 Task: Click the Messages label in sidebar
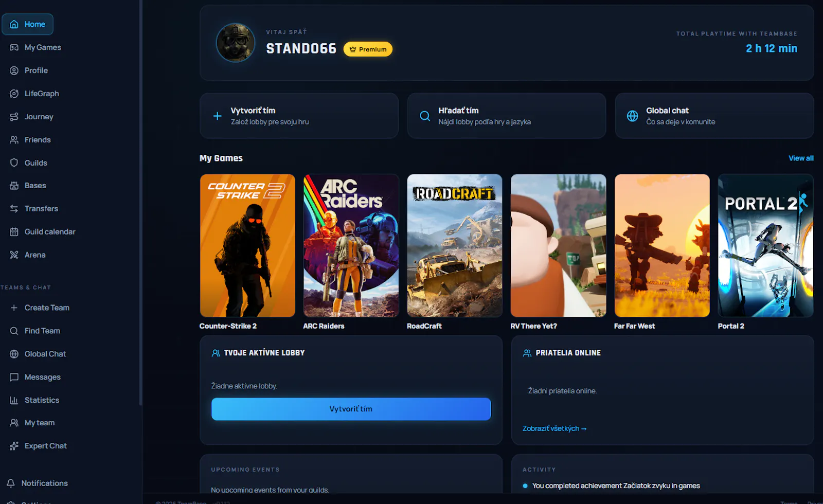coord(43,377)
